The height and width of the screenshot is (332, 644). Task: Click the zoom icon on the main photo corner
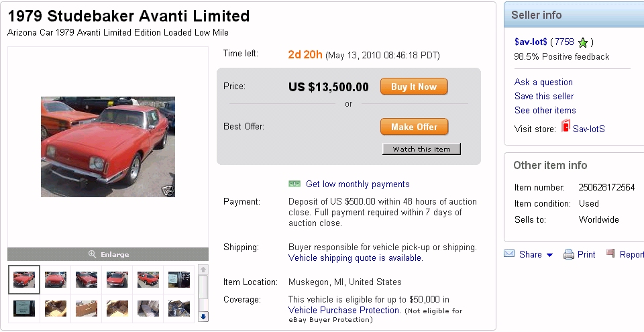168,190
